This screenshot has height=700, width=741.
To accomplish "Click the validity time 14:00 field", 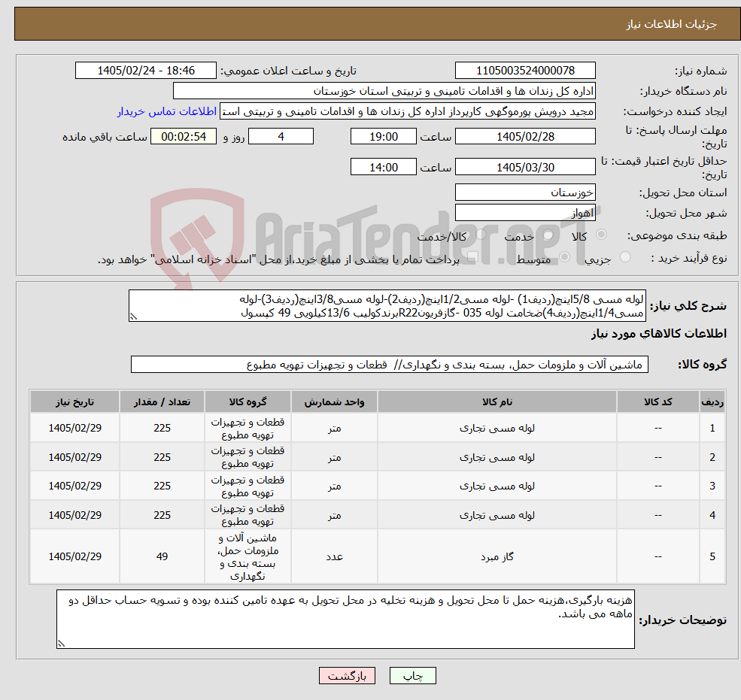I will point(383,167).
